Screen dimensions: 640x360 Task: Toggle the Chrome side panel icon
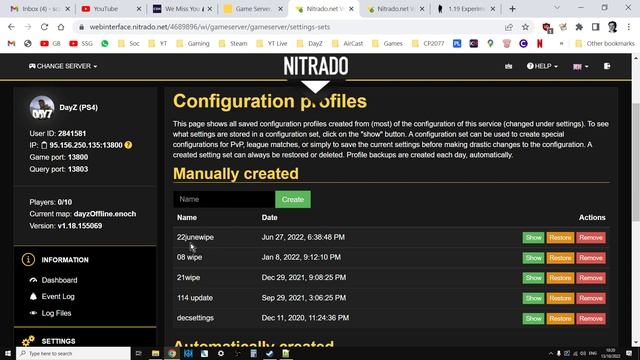[596, 27]
